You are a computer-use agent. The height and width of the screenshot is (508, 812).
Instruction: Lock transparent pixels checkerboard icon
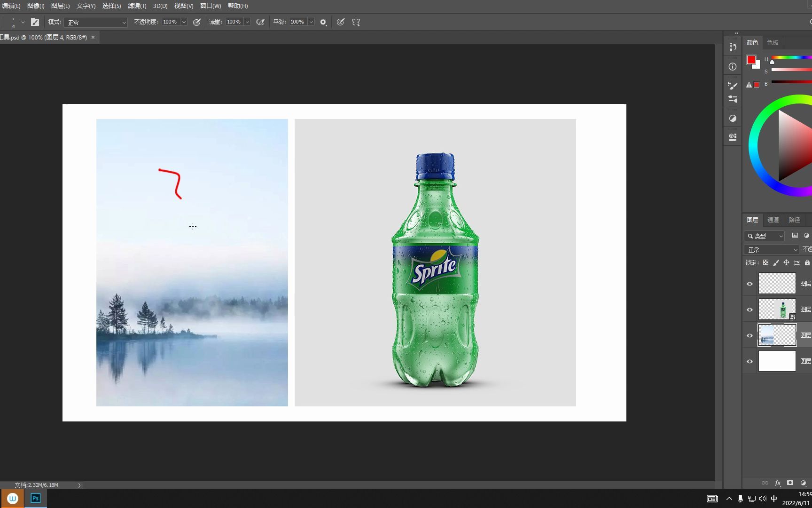pyautogui.click(x=765, y=262)
